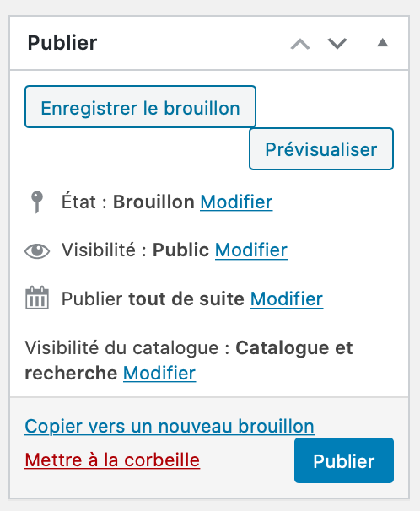Click the publish date calendar icon
420x511 pixels.
point(37,298)
